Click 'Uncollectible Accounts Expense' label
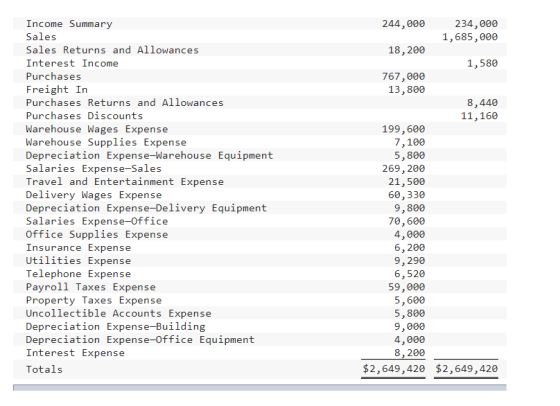 click(119, 314)
